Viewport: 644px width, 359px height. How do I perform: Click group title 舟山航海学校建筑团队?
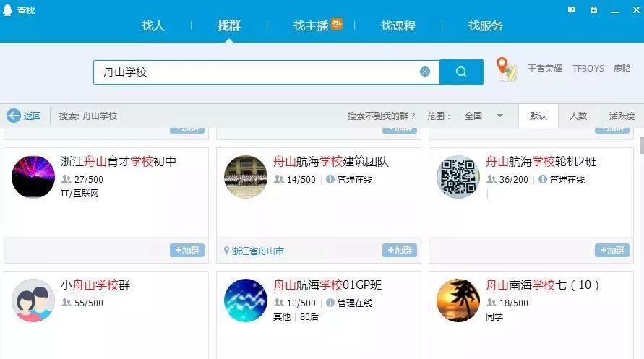330,162
